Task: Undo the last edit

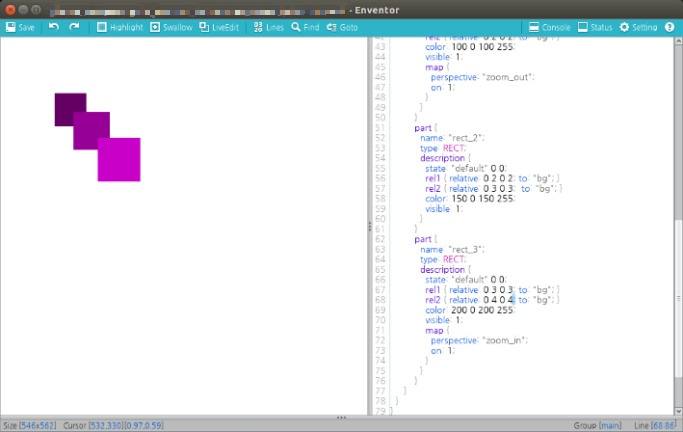Action: click(54, 27)
